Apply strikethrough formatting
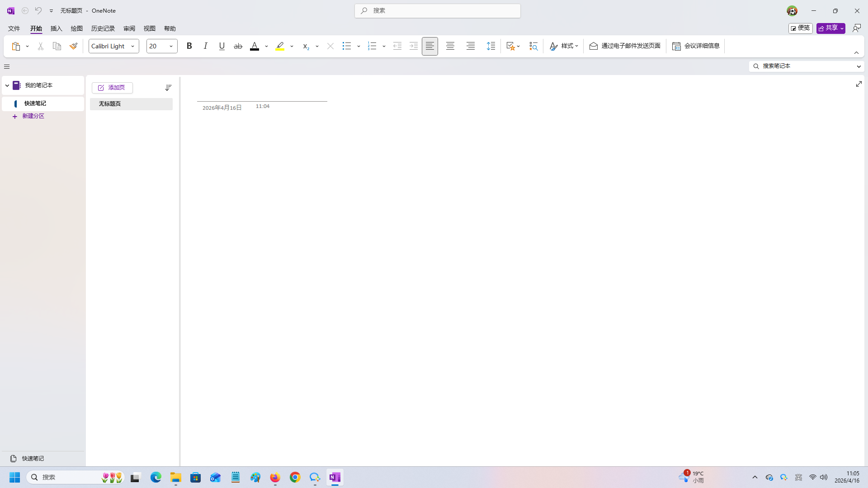The image size is (868, 488). pyautogui.click(x=238, y=46)
